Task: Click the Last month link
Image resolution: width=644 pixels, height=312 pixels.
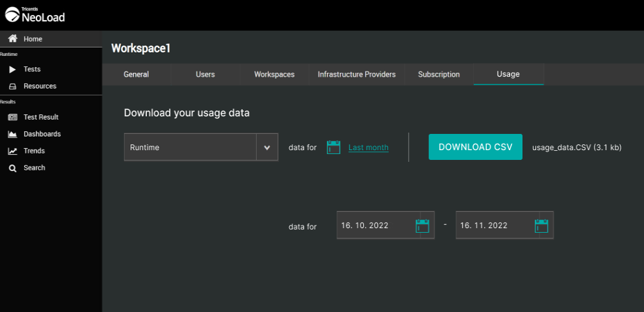Action: (368, 148)
